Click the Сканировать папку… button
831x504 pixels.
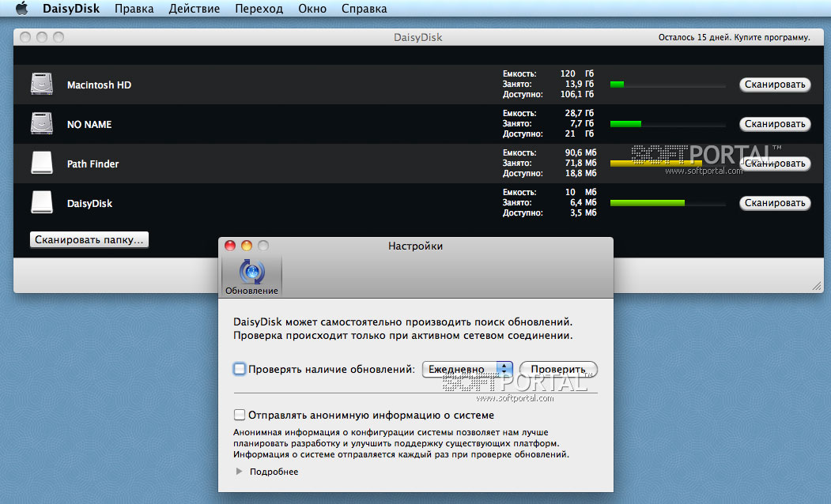pos(89,239)
